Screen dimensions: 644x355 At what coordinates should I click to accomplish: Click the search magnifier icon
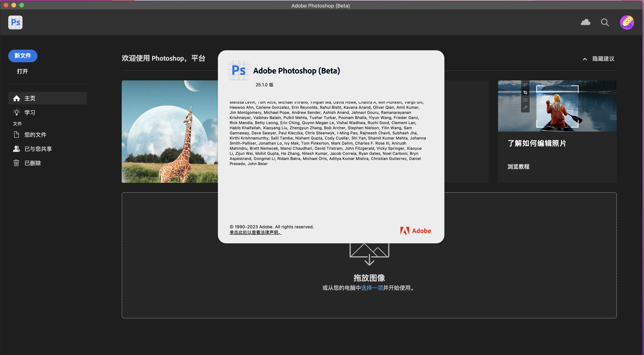coord(605,22)
